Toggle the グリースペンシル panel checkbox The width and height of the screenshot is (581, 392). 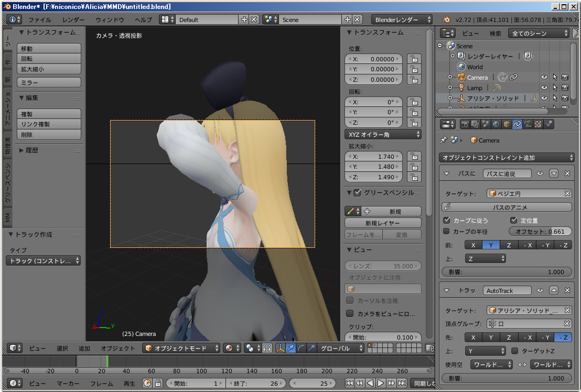(357, 192)
